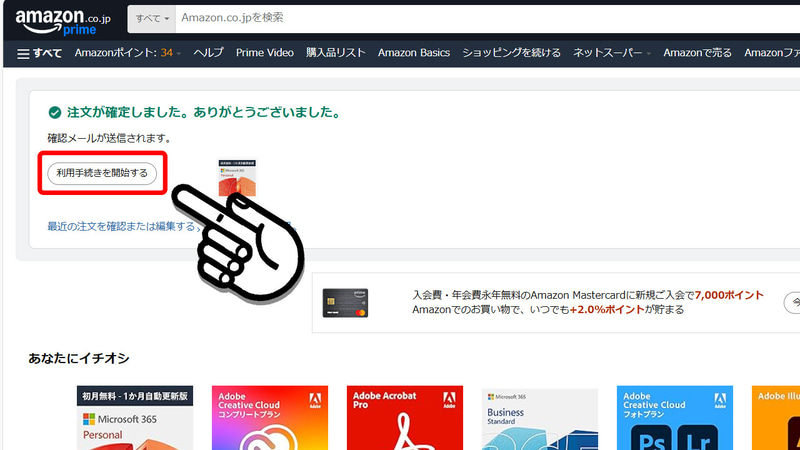The image size is (800, 450).
Task: Open Microsoft 365 Business Standard product
Action: point(540,419)
